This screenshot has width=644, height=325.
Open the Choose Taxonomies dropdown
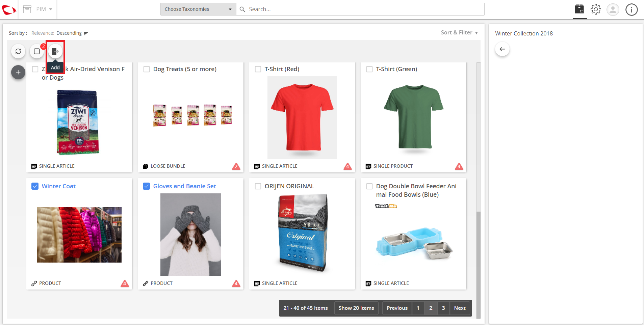[x=198, y=9]
